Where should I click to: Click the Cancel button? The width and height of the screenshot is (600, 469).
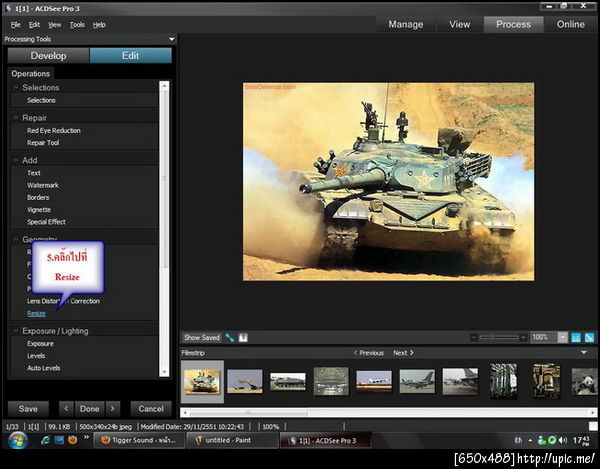pyautogui.click(x=151, y=409)
